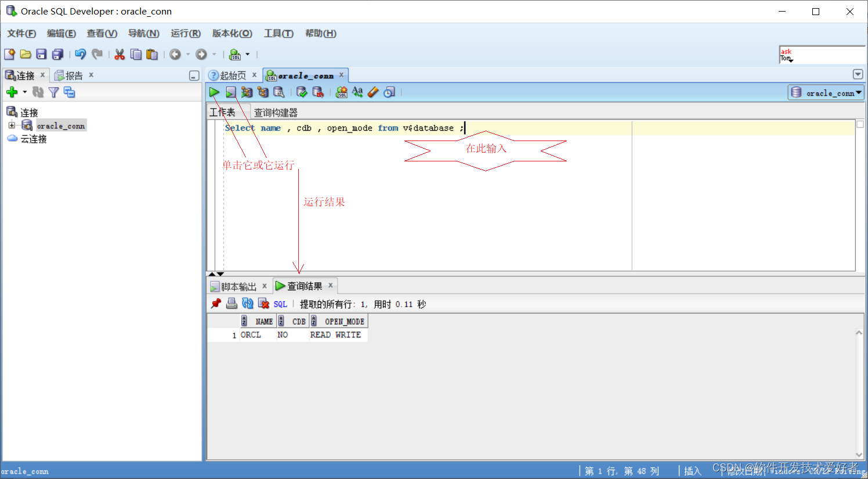
Task: Open SQL worksheet icon's dropdown arrow
Action: tap(248, 54)
